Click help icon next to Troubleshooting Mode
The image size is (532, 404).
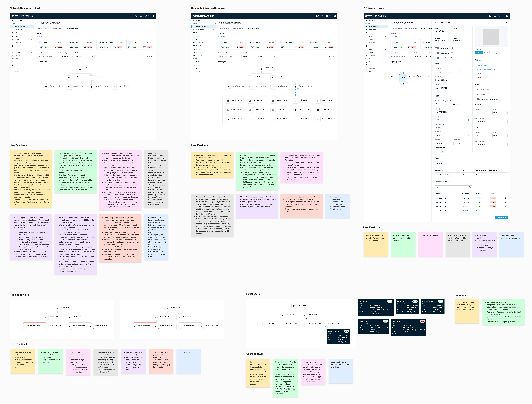point(494,69)
